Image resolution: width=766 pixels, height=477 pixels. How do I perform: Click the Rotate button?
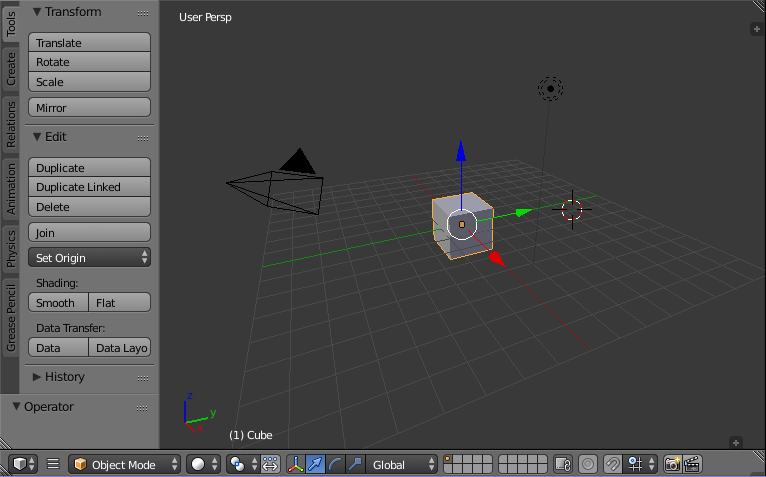point(89,62)
